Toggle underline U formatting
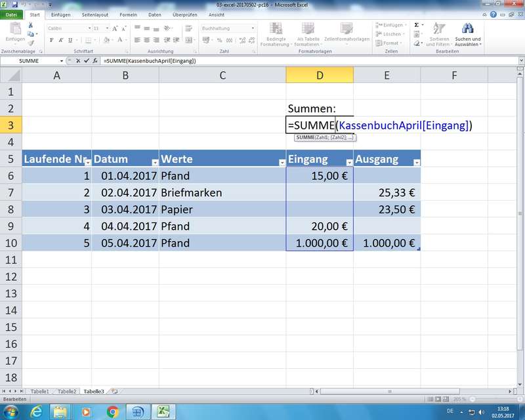The image size is (525, 420). point(70,40)
